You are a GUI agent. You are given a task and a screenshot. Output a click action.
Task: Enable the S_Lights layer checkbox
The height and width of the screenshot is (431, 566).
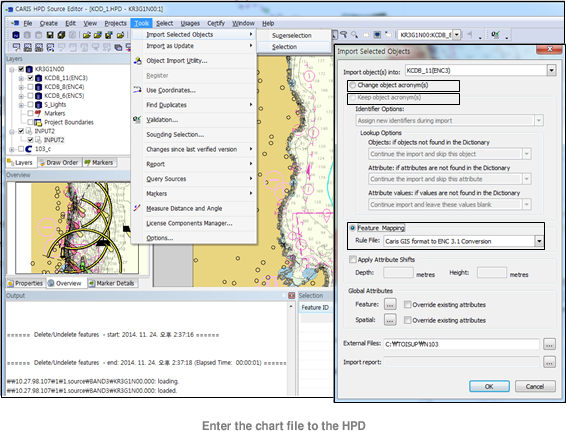[x=30, y=105]
